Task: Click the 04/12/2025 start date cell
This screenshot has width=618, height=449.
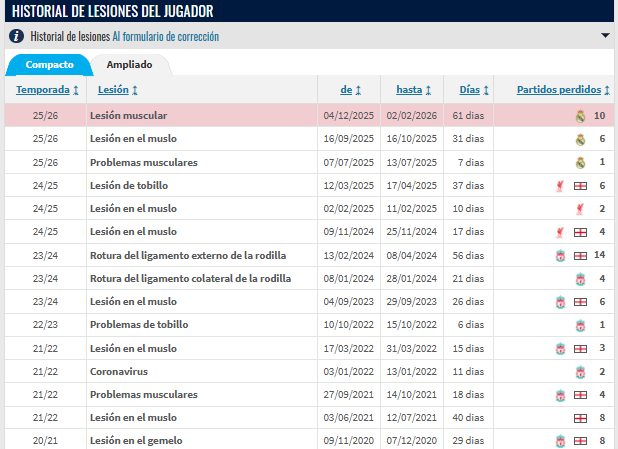Action: (349, 116)
